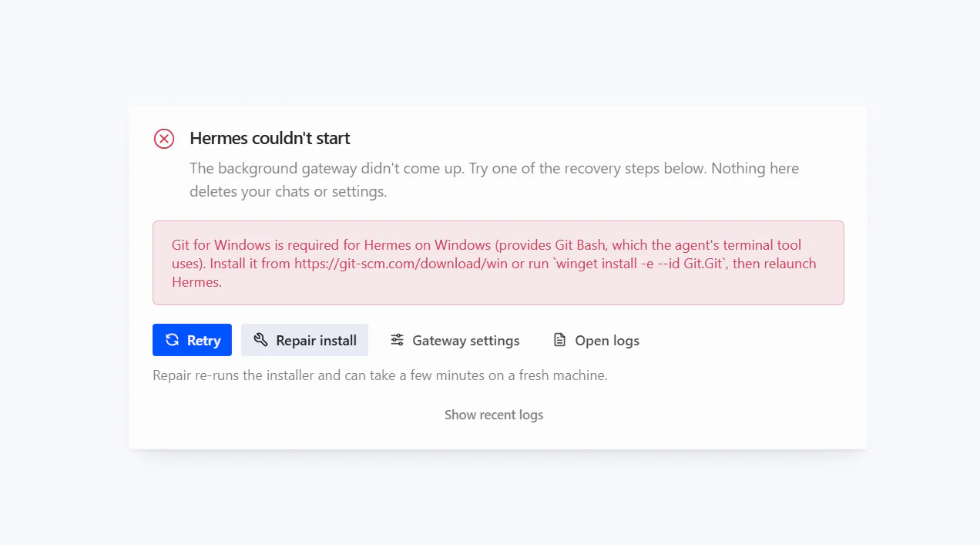Click the document icon beside Open logs
The height and width of the screenshot is (545, 980).
560,340
